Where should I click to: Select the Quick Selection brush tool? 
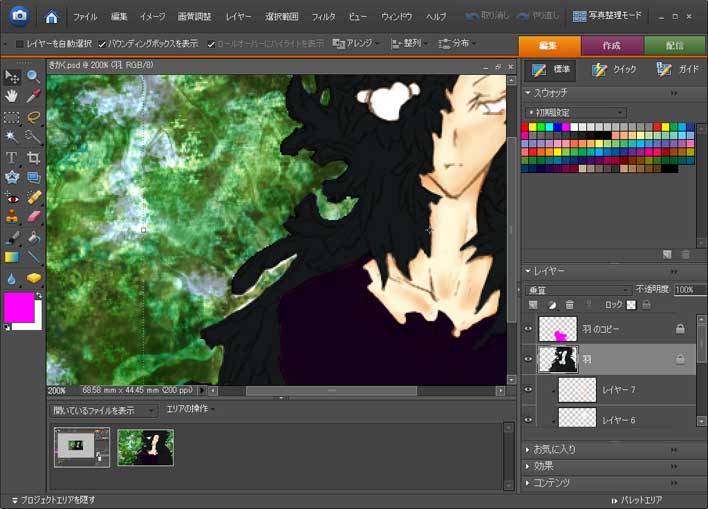click(33, 136)
